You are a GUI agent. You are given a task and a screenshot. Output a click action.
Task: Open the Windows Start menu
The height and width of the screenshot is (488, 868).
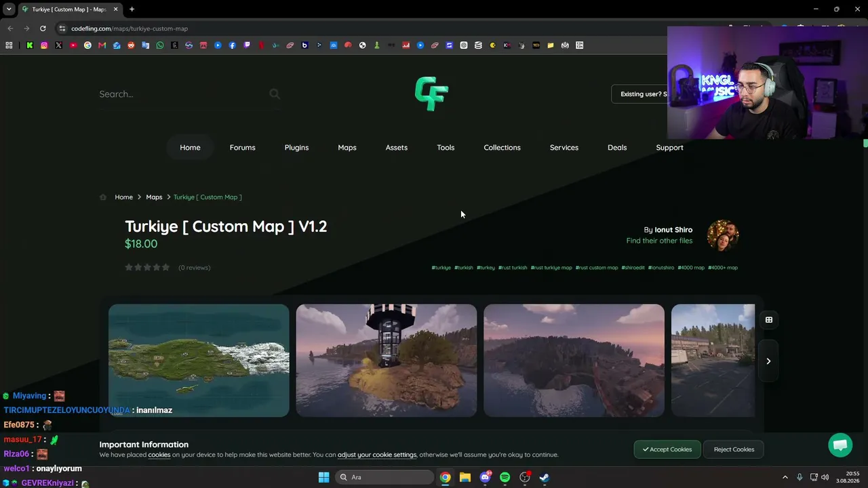point(323,477)
